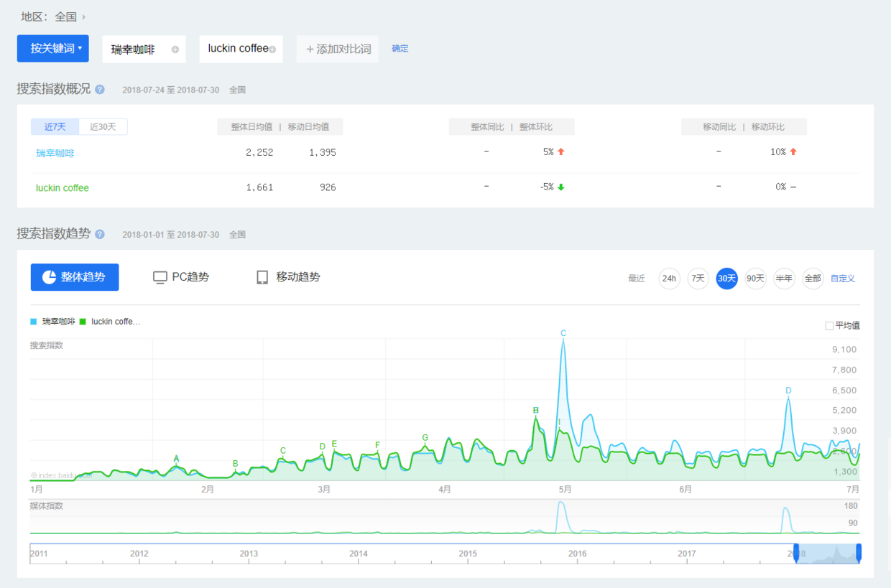Screen dimensions: 891x588
Task: Select the 近7天 tab
Action: tap(55, 127)
